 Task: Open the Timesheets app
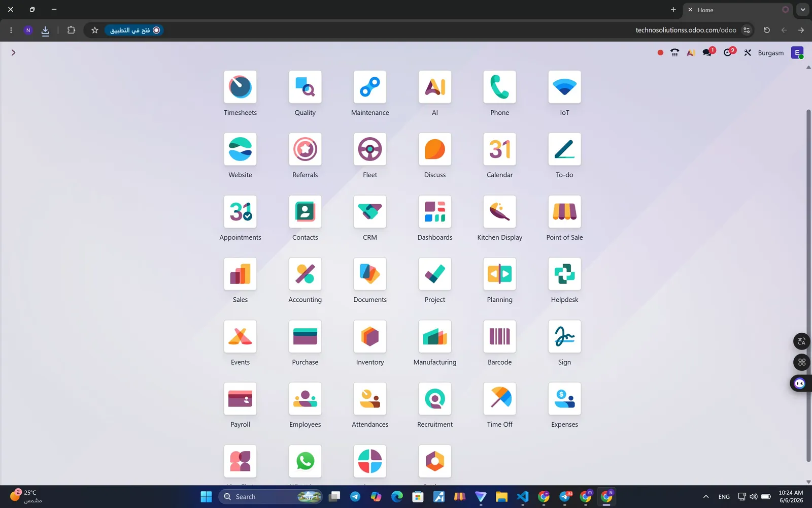coord(240,87)
